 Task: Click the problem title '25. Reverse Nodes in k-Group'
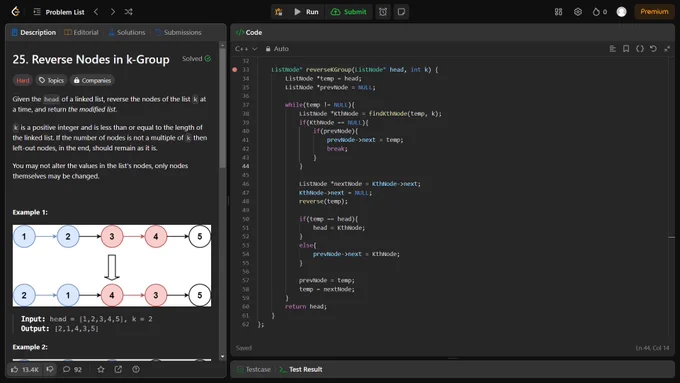[91, 59]
